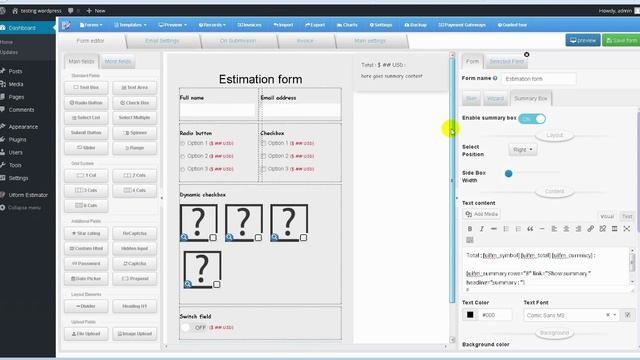Open Select Position Right dropdown
Viewport: 640px width, 360px height.
(x=523, y=150)
